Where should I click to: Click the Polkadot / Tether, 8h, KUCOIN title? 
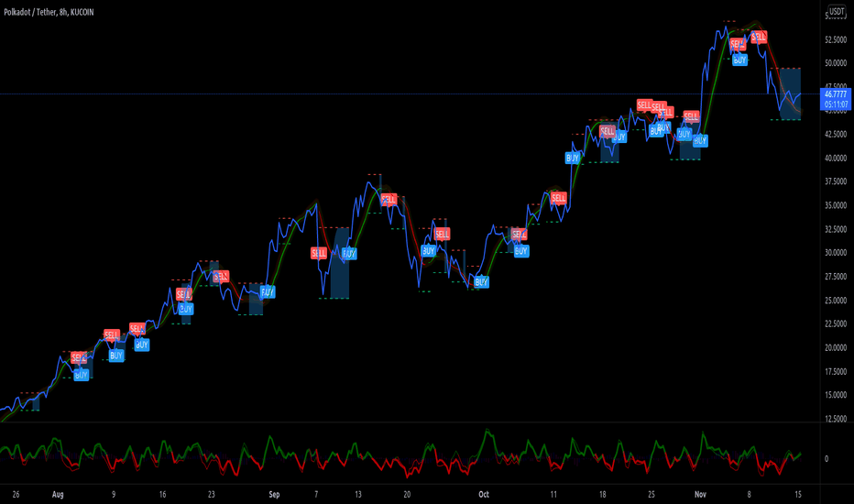pyautogui.click(x=49, y=12)
